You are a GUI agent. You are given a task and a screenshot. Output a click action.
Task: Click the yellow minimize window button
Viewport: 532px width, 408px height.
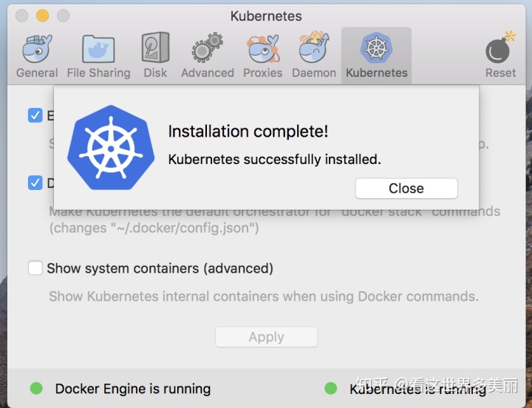pyautogui.click(x=42, y=16)
